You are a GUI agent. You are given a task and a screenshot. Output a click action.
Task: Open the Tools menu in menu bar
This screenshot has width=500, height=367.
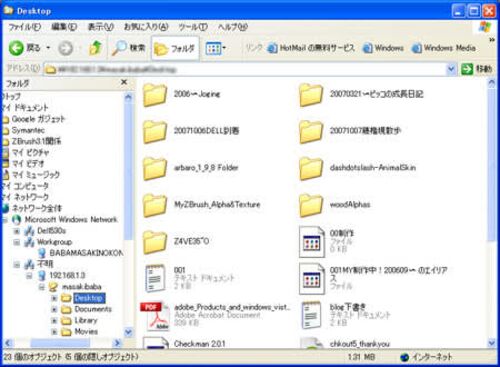tap(193, 27)
